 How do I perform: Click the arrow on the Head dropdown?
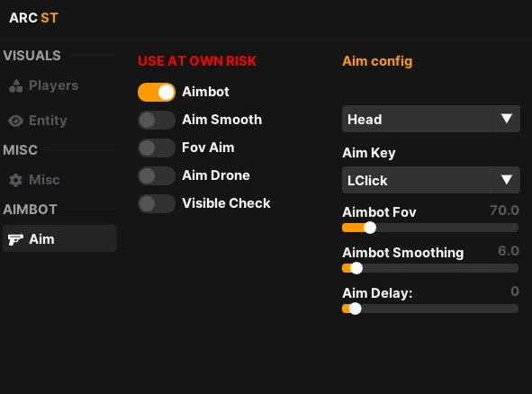pyautogui.click(x=506, y=119)
